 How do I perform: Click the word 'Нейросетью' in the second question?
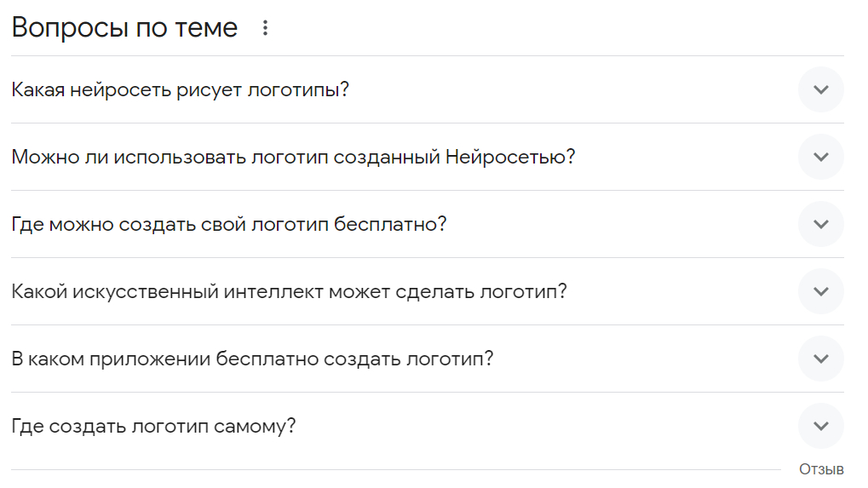(509, 157)
